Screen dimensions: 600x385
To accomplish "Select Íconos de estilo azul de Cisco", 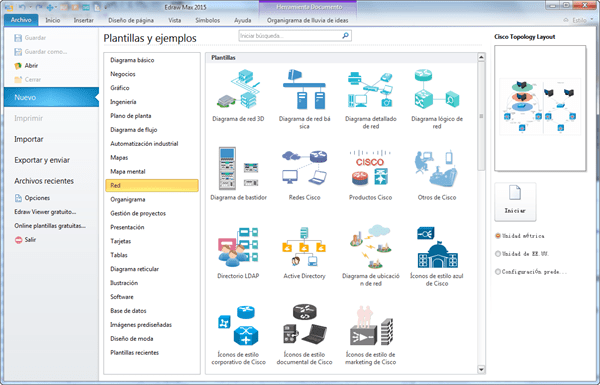I will 437,256.
